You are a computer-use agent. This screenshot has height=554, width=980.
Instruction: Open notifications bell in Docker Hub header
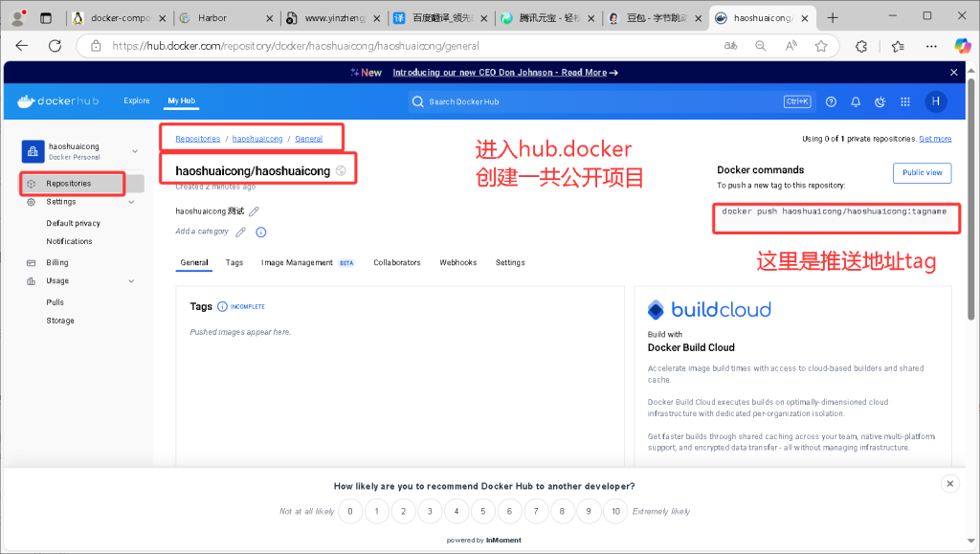pos(856,101)
